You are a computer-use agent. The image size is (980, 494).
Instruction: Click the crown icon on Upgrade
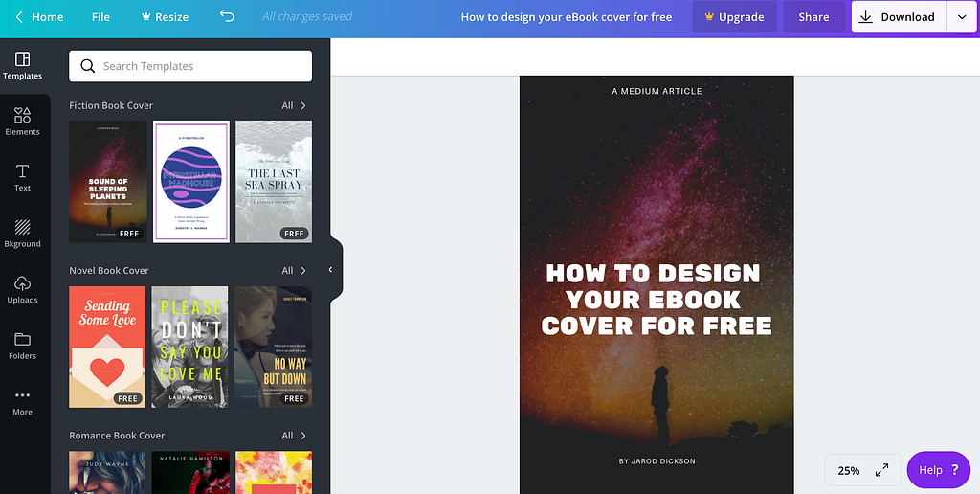point(709,17)
